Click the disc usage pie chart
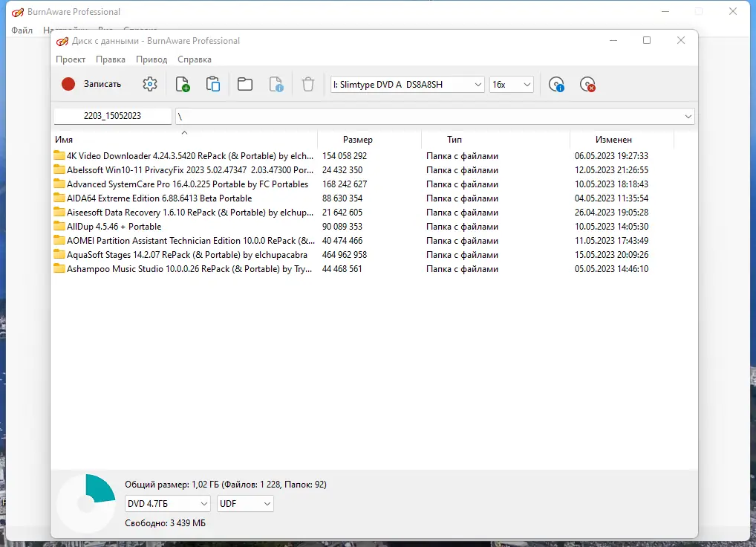Viewport: 756px width, 547px height. [x=87, y=504]
